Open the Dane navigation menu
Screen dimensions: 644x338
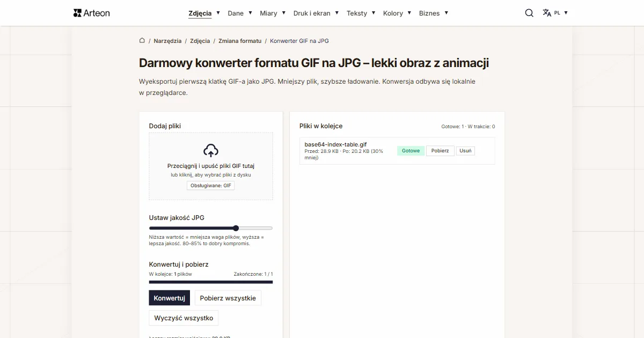236,13
